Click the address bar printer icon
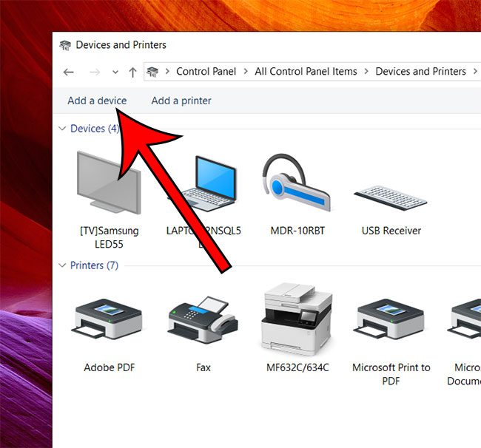The height and width of the screenshot is (448, 481). pyautogui.click(x=152, y=72)
